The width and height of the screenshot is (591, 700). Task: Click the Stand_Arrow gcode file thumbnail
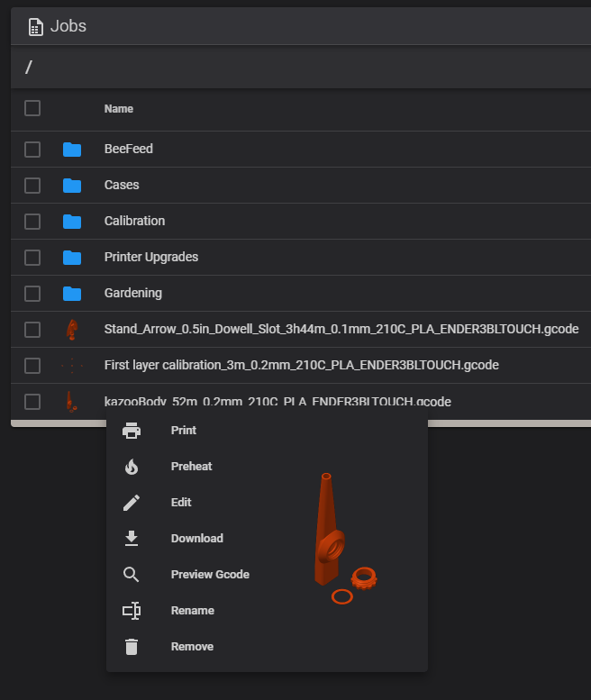click(x=71, y=330)
